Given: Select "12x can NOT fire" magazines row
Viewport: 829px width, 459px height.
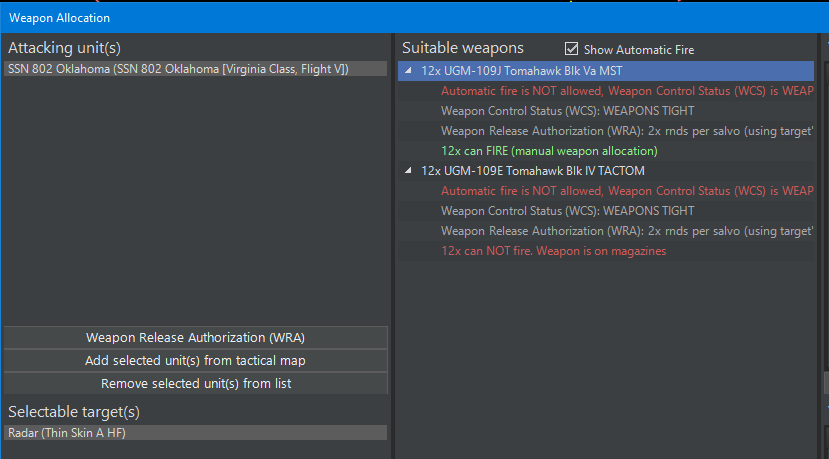Looking at the screenshot, I should click(x=553, y=251).
